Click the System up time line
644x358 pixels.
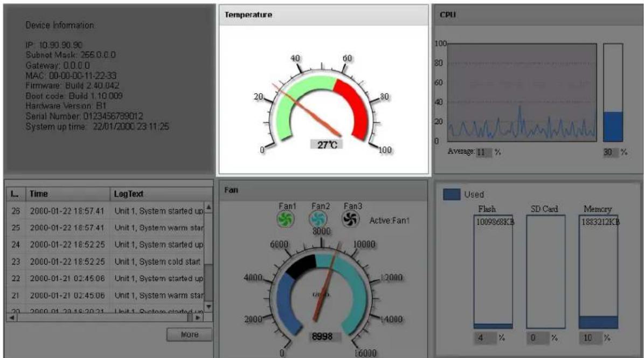click(98, 127)
